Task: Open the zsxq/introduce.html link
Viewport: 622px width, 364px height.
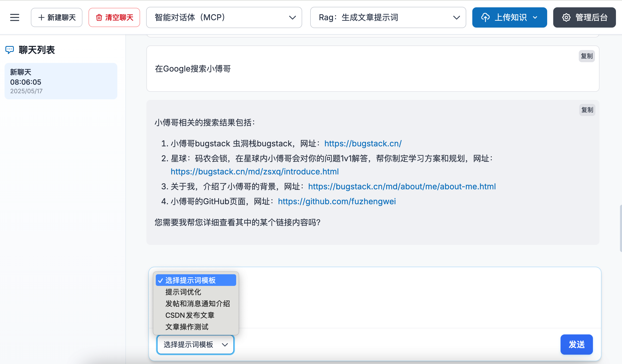Action: (x=255, y=172)
